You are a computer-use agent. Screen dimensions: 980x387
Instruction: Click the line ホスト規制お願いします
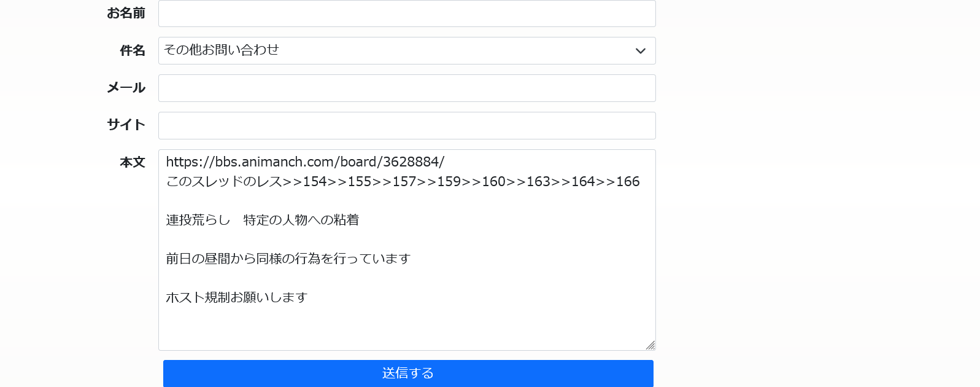pos(236,297)
